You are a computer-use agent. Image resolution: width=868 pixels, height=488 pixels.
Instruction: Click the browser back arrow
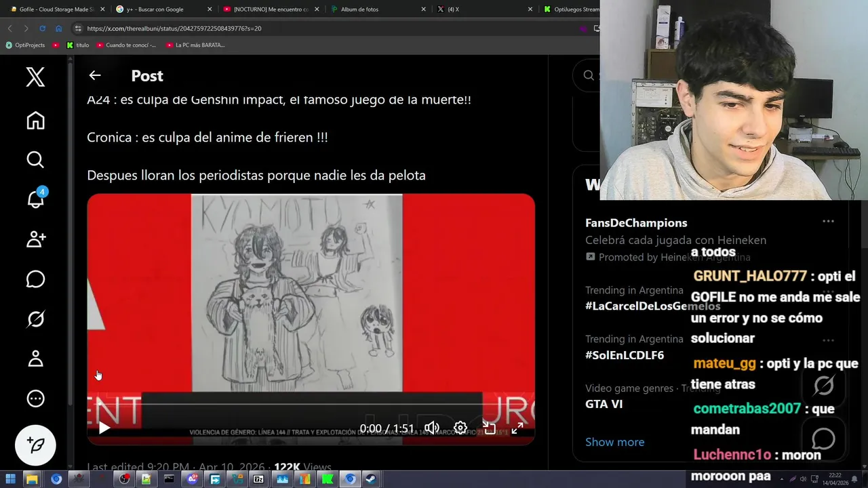tap(9, 28)
